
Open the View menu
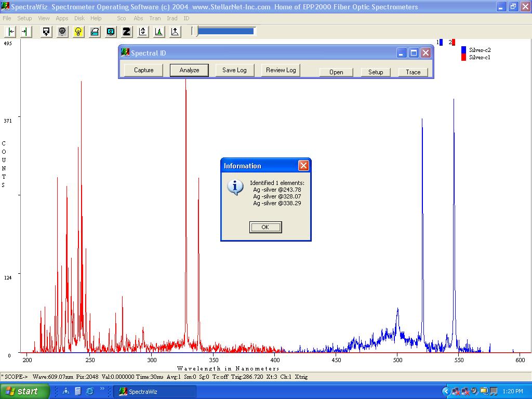tap(44, 18)
